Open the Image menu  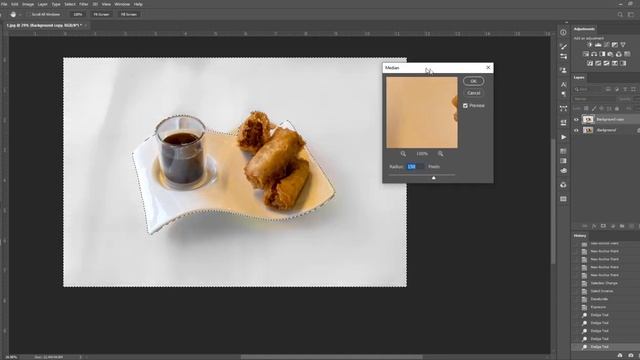tap(28, 4)
